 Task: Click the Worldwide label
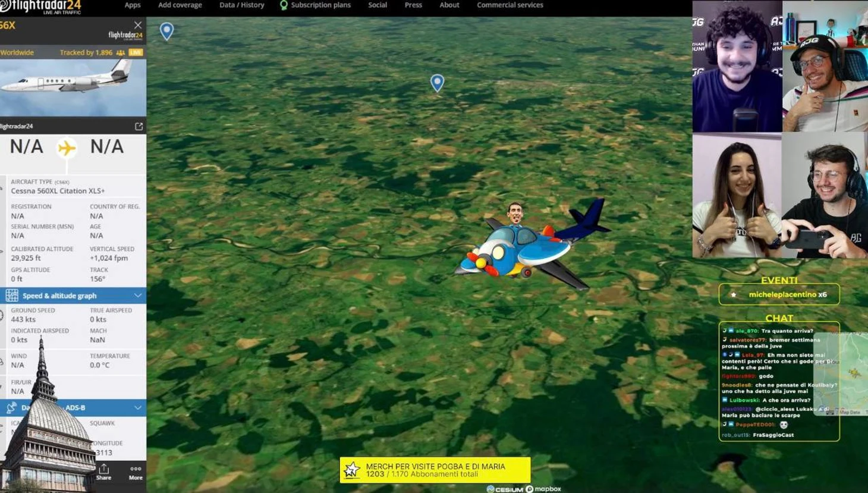click(17, 52)
